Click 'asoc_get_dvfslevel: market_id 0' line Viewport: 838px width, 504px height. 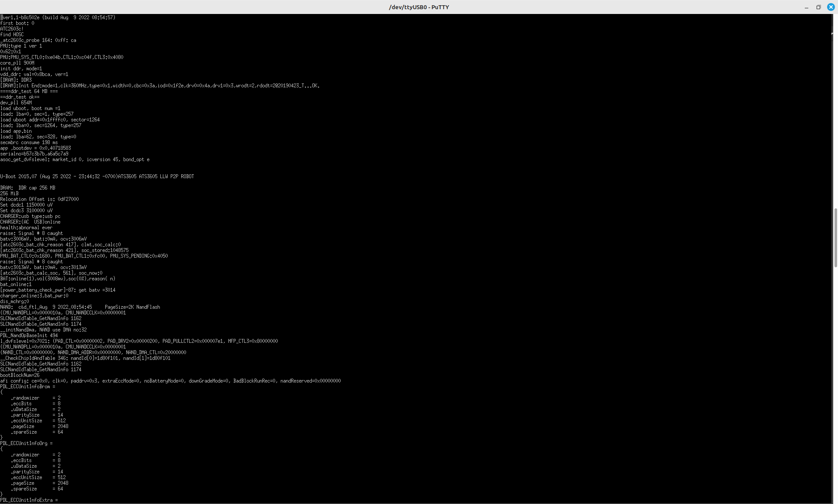click(x=75, y=159)
